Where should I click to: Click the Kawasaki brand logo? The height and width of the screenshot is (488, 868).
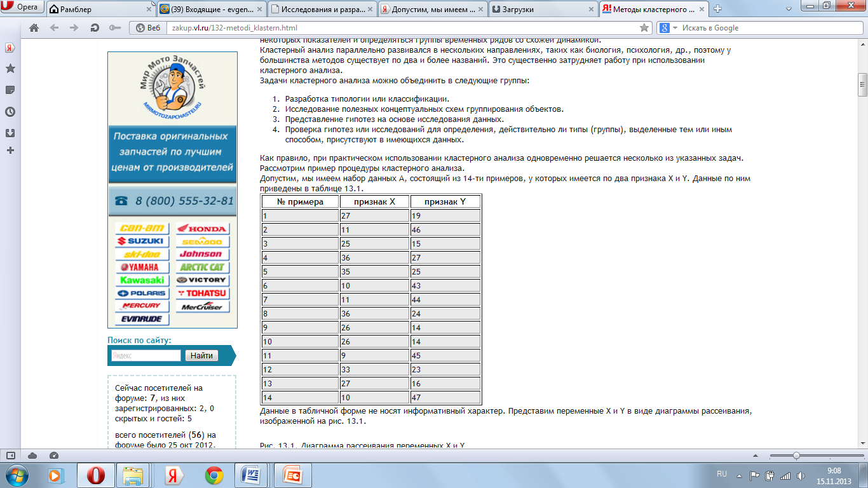(142, 280)
